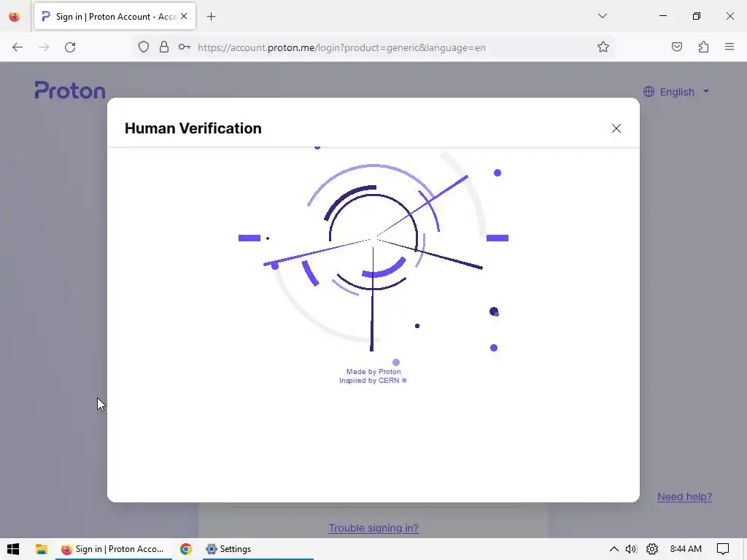This screenshot has height=560, width=747.
Task: Select the Sign in Proton Account tab
Action: pos(115,17)
